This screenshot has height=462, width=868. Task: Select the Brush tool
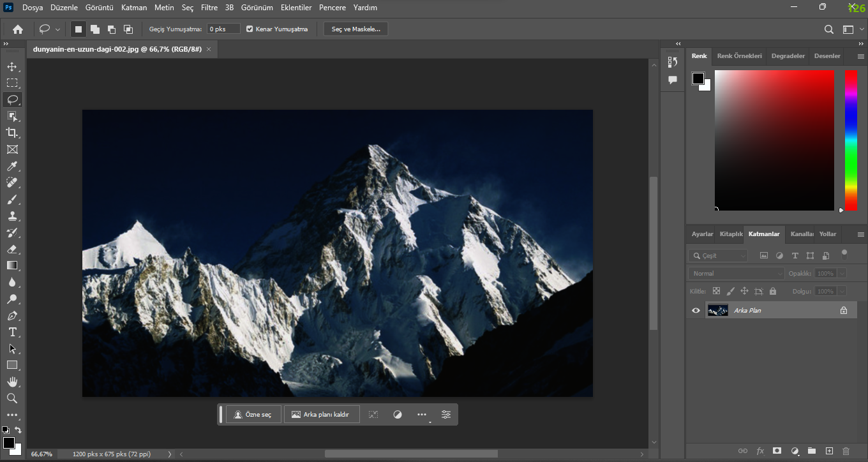coord(12,200)
